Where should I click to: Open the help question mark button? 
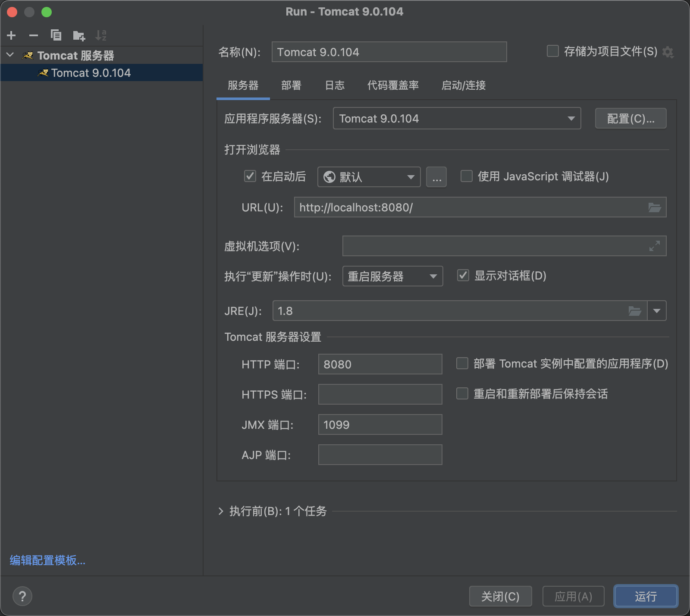pyautogui.click(x=22, y=597)
